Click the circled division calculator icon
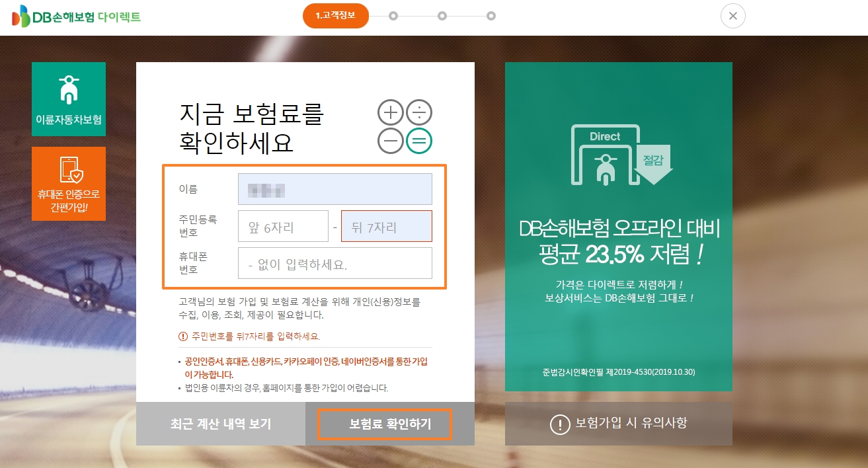 click(419, 112)
